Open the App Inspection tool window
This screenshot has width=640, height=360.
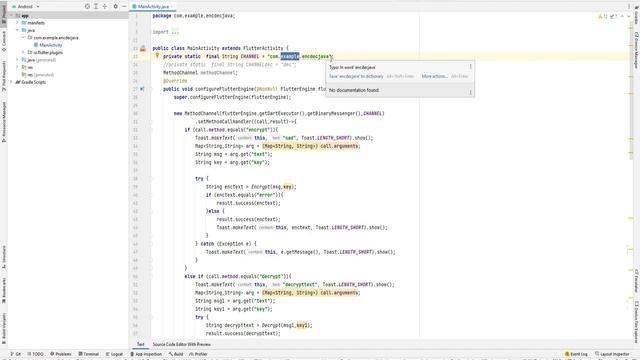click(x=146, y=354)
